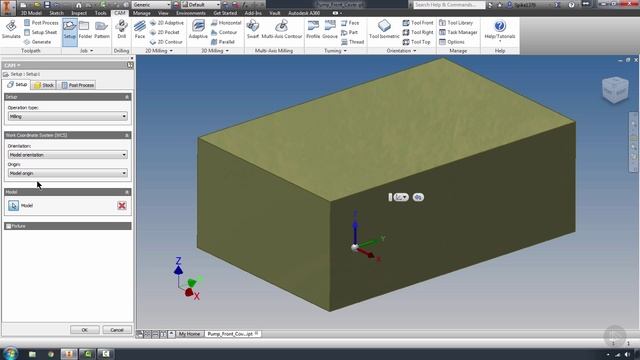Image resolution: width=640 pixels, height=360 pixels.
Task: Expand the Job group dropdown
Action: [87, 51]
